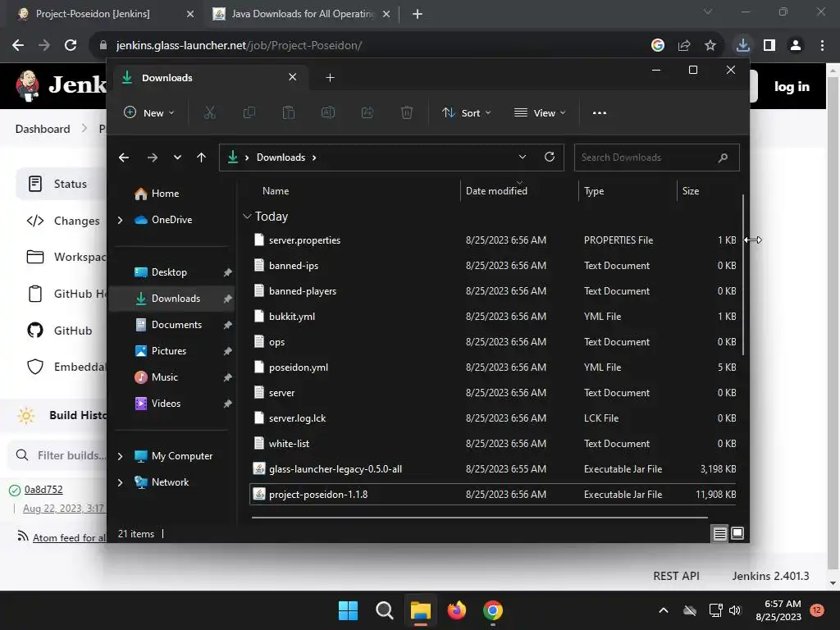Click the Delete trash icon in Explorer

click(x=407, y=112)
